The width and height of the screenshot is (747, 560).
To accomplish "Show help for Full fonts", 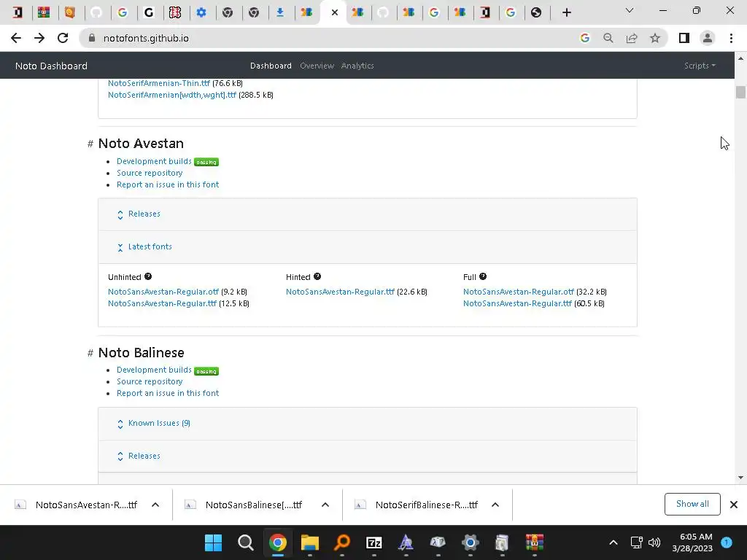I will pos(483,276).
